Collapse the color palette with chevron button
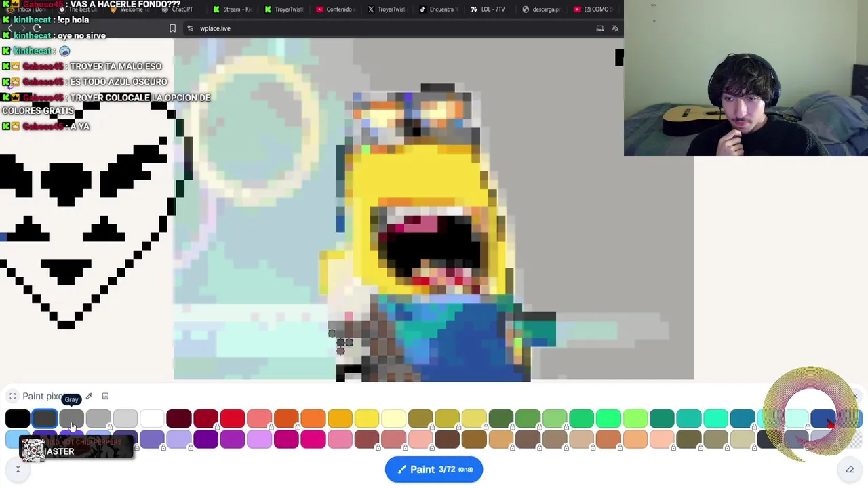 [18, 469]
